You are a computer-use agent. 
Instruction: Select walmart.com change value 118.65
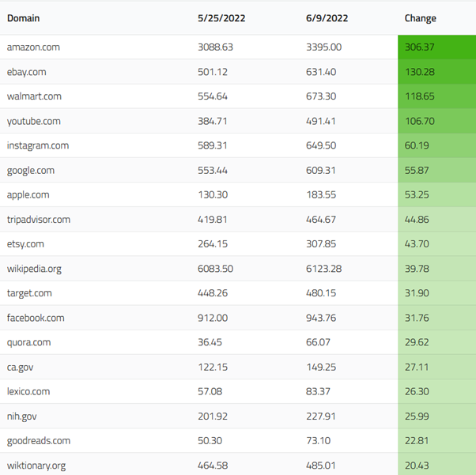420,96
